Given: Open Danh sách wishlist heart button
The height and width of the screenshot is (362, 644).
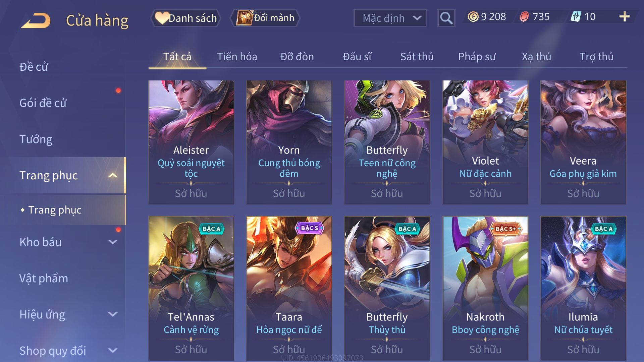Looking at the screenshot, I should point(186,18).
